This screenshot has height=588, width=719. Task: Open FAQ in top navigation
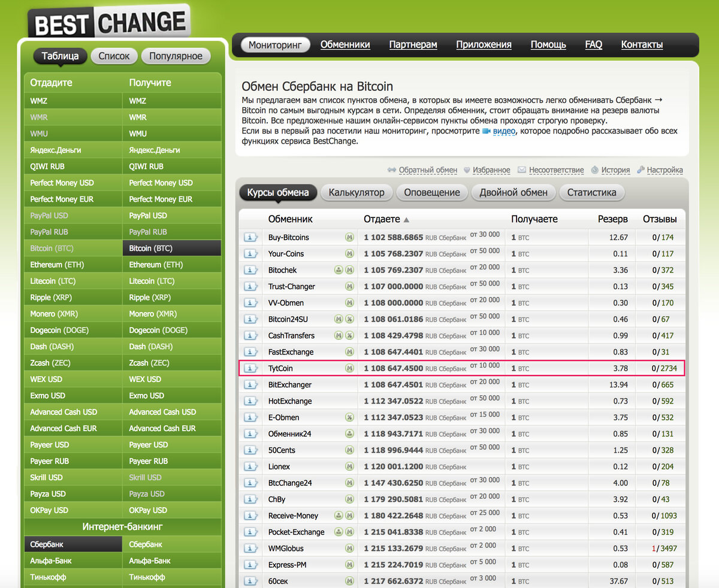[593, 45]
